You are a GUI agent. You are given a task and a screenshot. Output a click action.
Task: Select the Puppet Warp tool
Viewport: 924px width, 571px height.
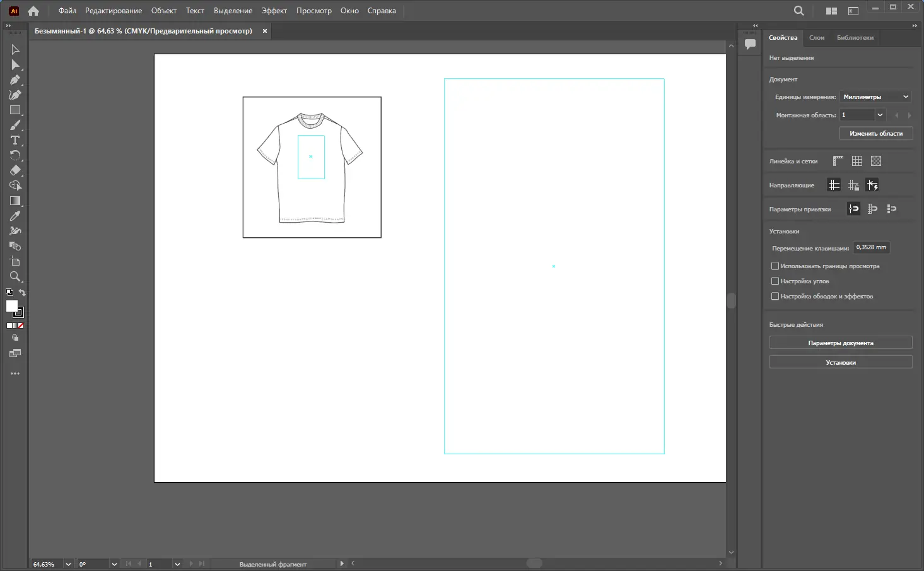click(15, 231)
